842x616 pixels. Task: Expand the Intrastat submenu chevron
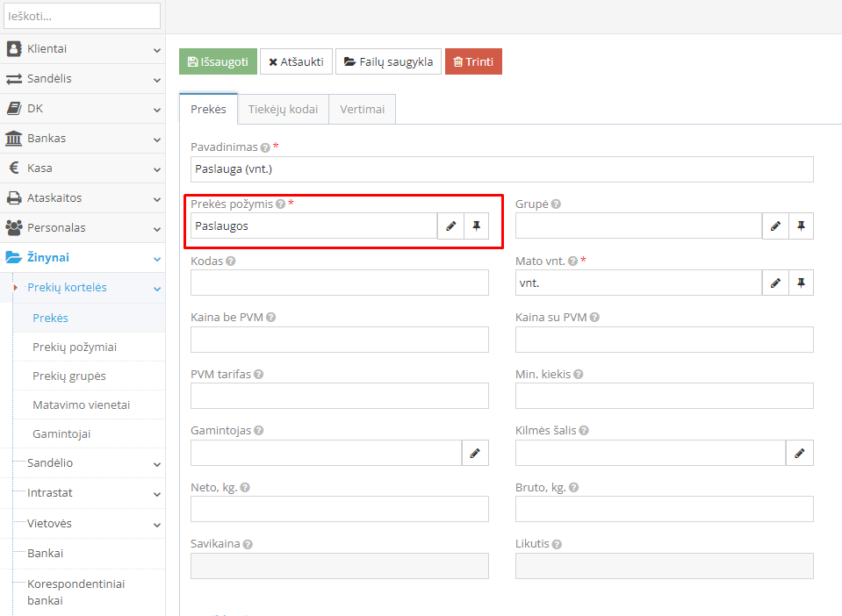(157, 494)
